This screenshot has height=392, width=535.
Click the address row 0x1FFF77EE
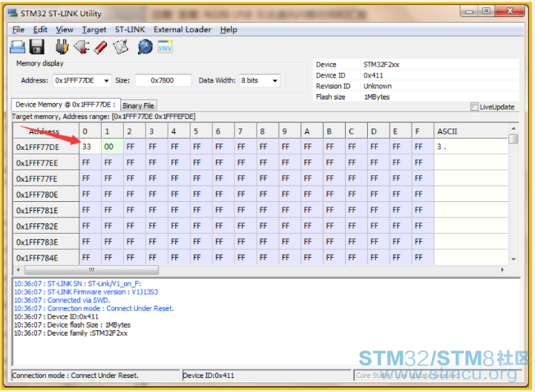pyautogui.click(x=47, y=163)
